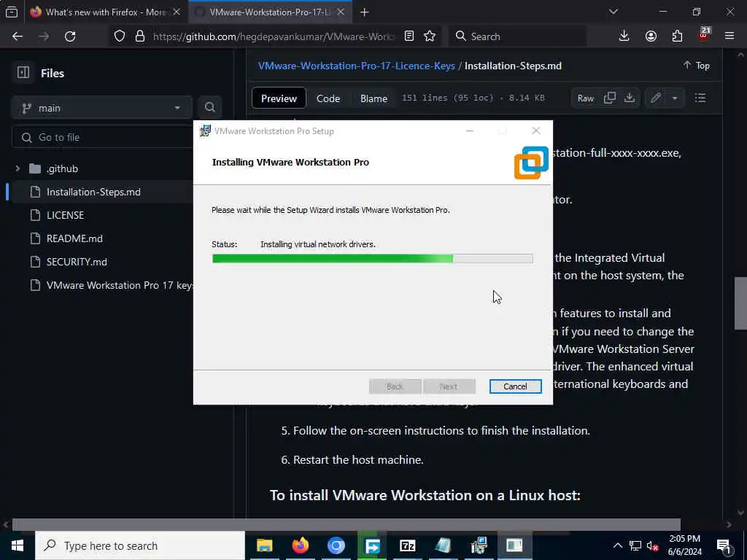
Task: Click the horizontal scrollbar at page bottom
Action: point(347,525)
